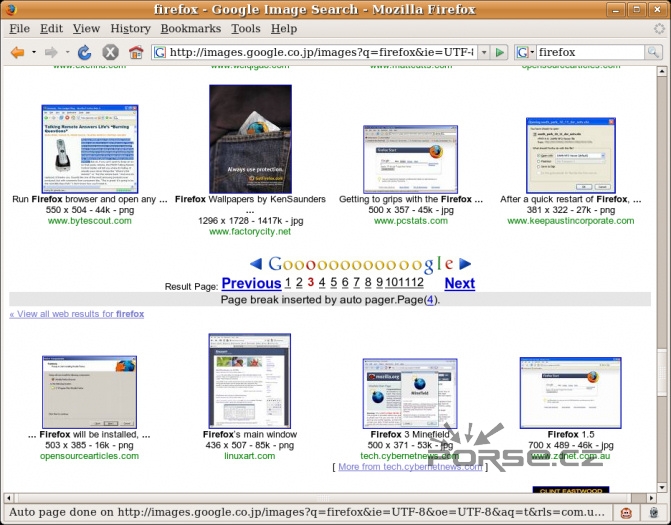Open the Firefox install dialog thumbnail
This screenshot has height=525, width=671.
point(89,392)
